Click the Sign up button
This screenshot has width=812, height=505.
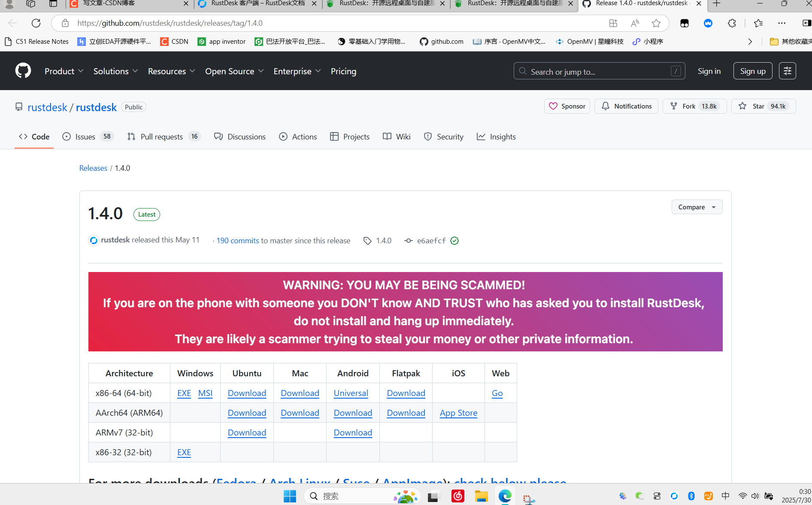tap(753, 71)
